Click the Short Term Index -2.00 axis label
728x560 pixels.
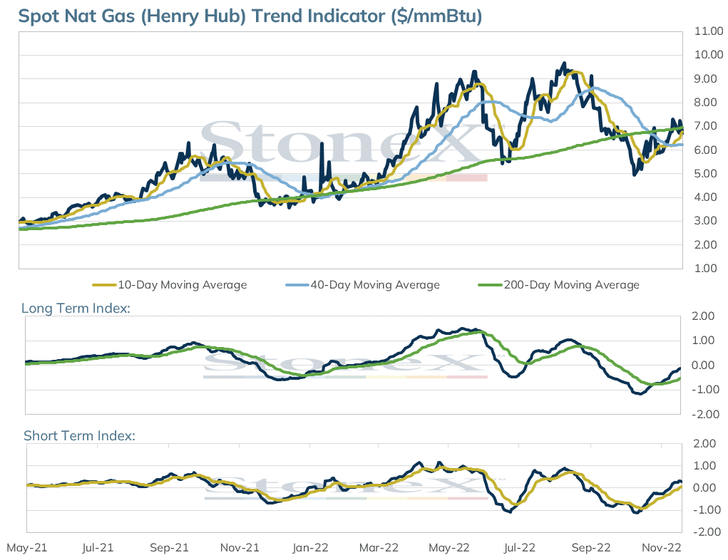(707, 532)
